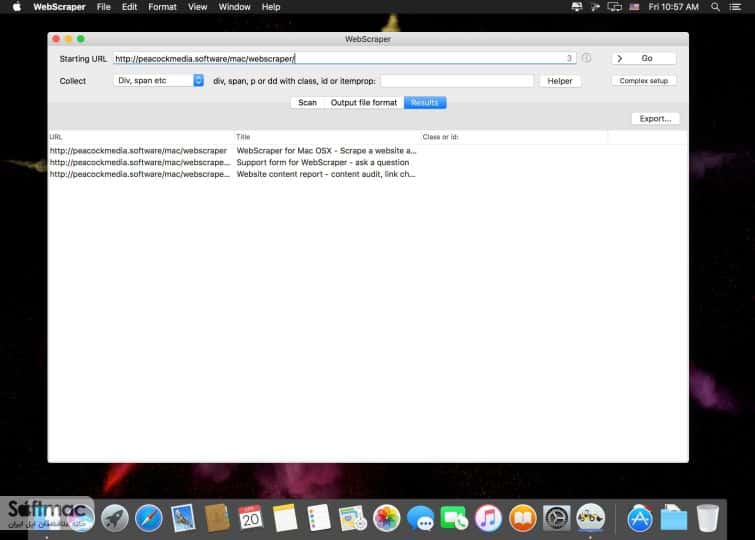Open iBooks from the Dock
The width and height of the screenshot is (755, 540).
(522, 518)
